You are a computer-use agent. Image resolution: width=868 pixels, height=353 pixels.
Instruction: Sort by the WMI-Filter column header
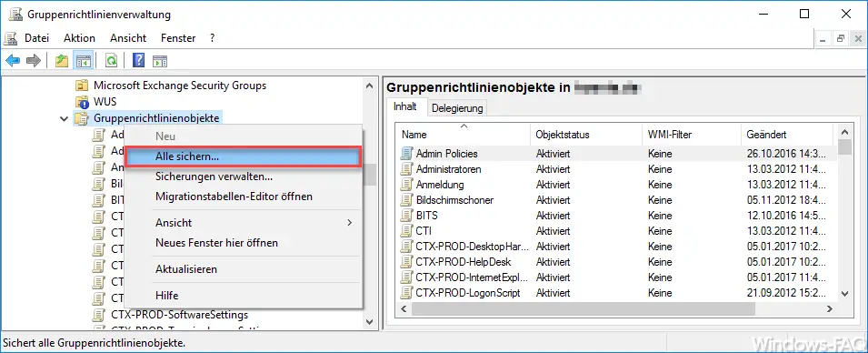tap(692, 135)
